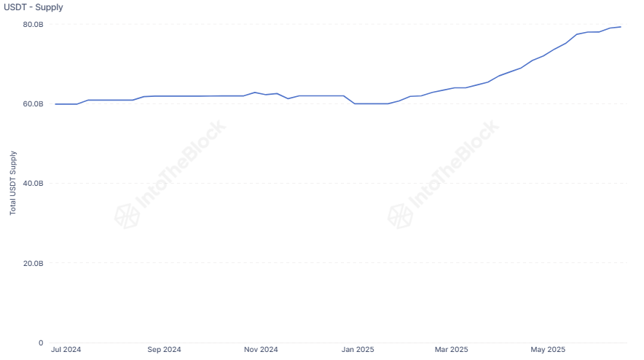Click the "Total USDT Supply" axis title
This screenshot has height=360, width=644.
[12, 183]
